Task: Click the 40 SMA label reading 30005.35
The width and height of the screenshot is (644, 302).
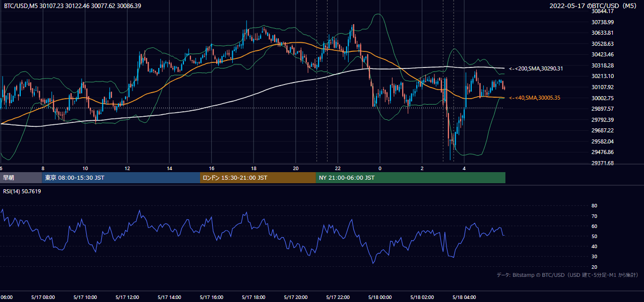Action: 535,98
